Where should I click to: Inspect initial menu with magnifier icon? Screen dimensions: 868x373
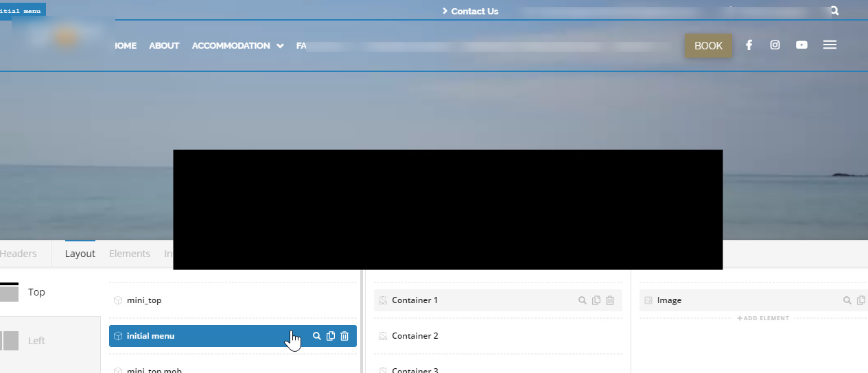point(317,336)
